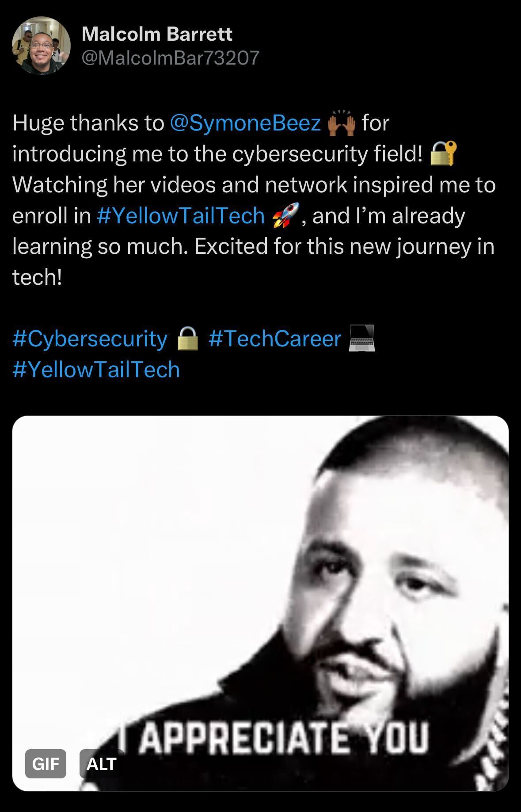Click the padlock emoji after #Cybersecurity
Viewport: 521px width, 812px height.
(188, 339)
